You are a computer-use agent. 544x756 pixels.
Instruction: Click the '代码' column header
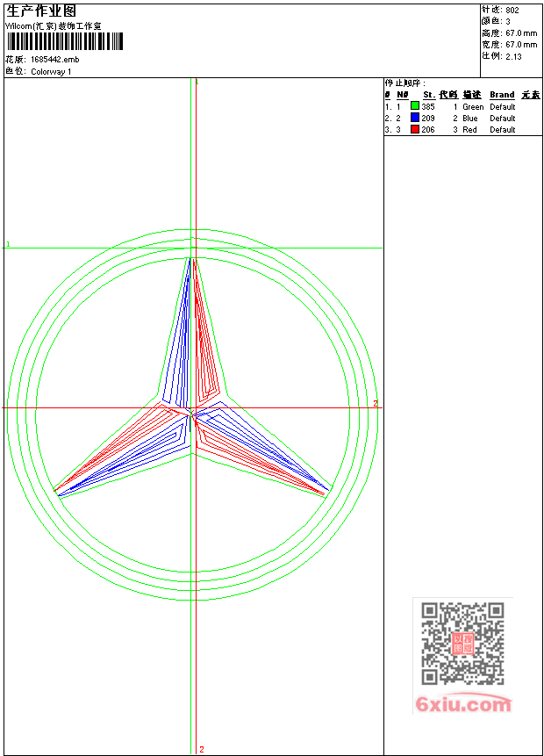point(448,95)
